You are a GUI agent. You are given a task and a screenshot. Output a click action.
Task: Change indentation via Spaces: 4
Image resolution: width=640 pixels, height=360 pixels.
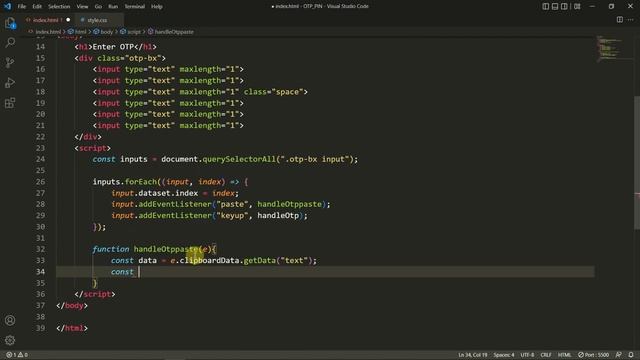[504, 355]
